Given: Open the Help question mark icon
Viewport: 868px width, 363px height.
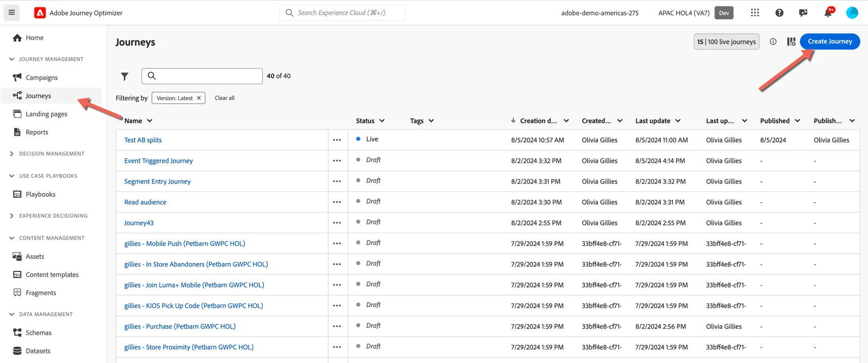Looking at the screenshot, I should click(x=780, y=13).
